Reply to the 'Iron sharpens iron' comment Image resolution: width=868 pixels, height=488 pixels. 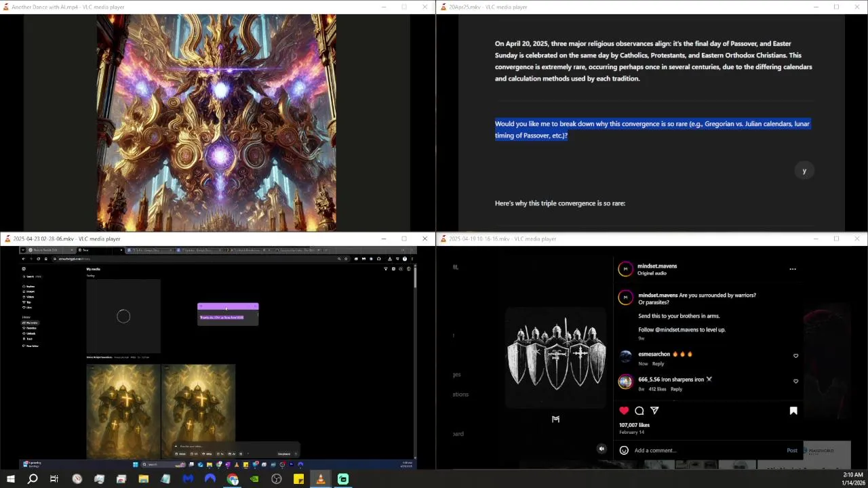677,389
